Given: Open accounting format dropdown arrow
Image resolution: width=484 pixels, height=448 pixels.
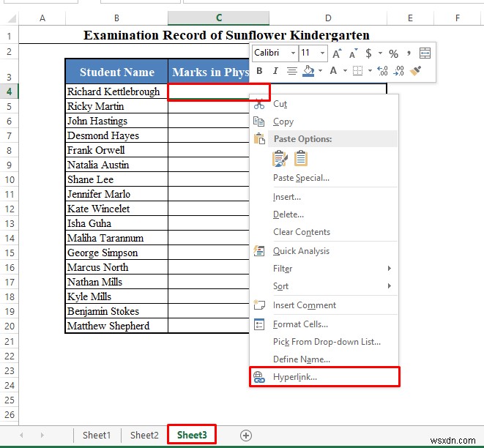Looking at the screenshot, I should pos(380,53).
